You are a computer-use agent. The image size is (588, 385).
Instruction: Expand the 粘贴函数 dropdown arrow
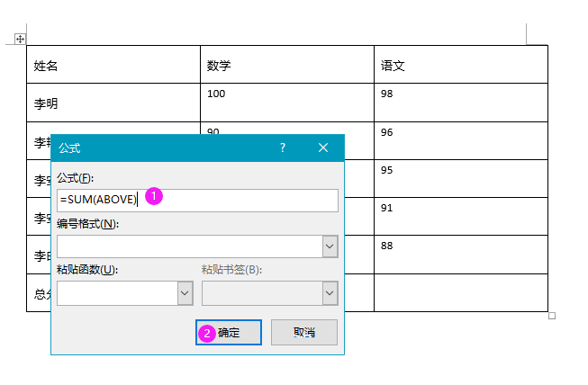click(x=185, y=293)
